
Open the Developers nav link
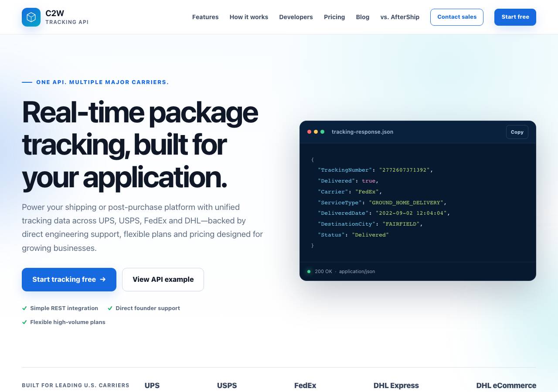296,17
